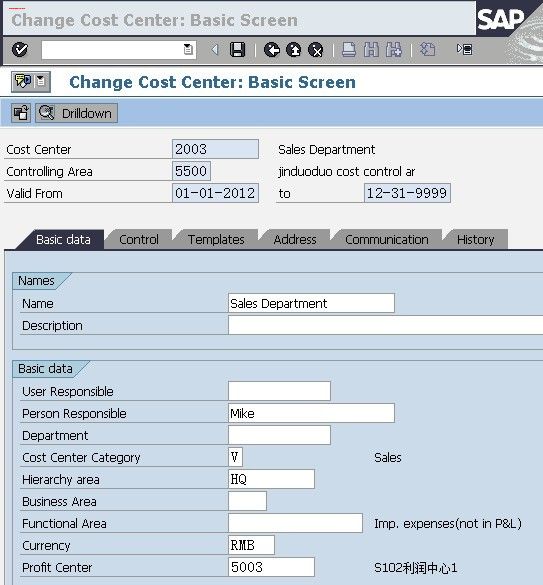The image size is (543, 585).
Task: Click into the Description input field
Action: (386, 325)
